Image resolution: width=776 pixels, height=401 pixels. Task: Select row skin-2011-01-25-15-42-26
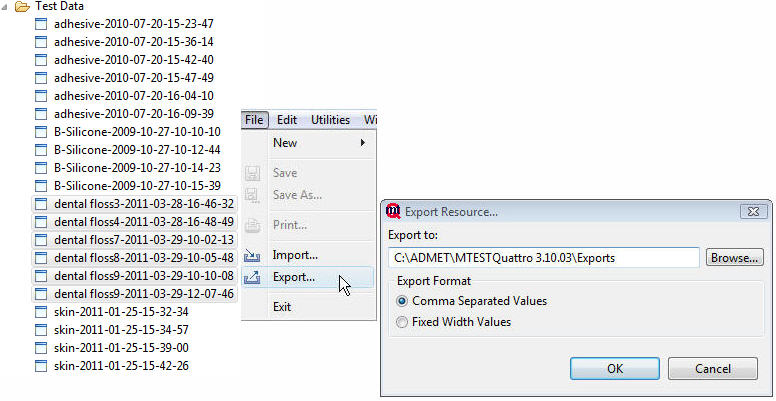pyautogui.click(x=112, y=366)
